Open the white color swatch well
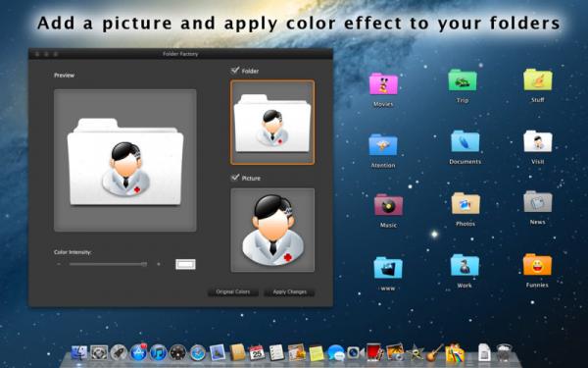Screen dimensions: 588x368 pyautogui.click(x=185, y=264)
